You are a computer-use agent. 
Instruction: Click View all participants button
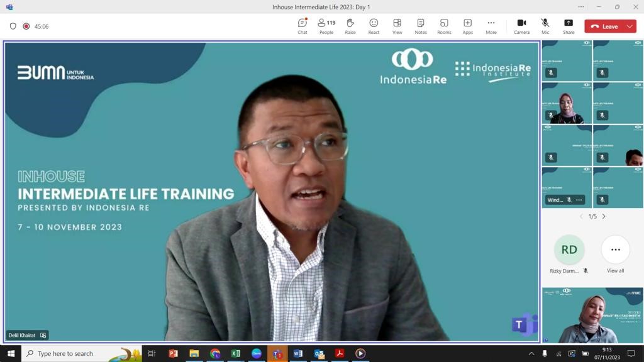[615, 255]
